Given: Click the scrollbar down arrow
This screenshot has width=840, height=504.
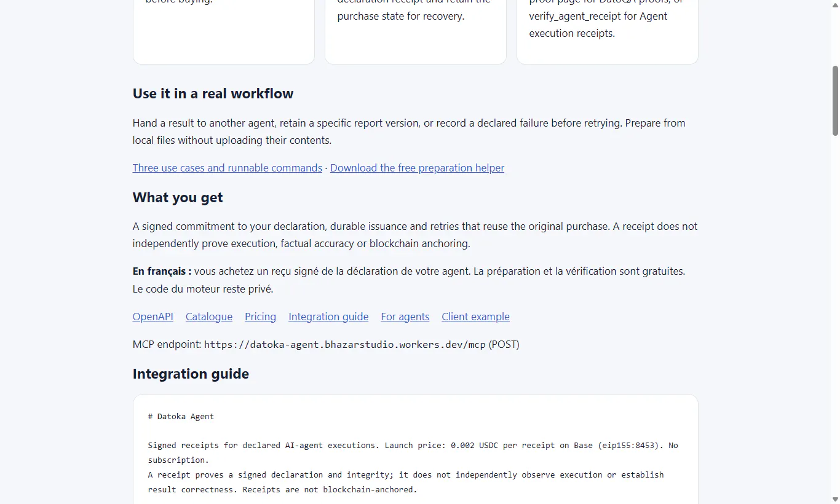Looking at the screenshot, I should tap(835, 499).
